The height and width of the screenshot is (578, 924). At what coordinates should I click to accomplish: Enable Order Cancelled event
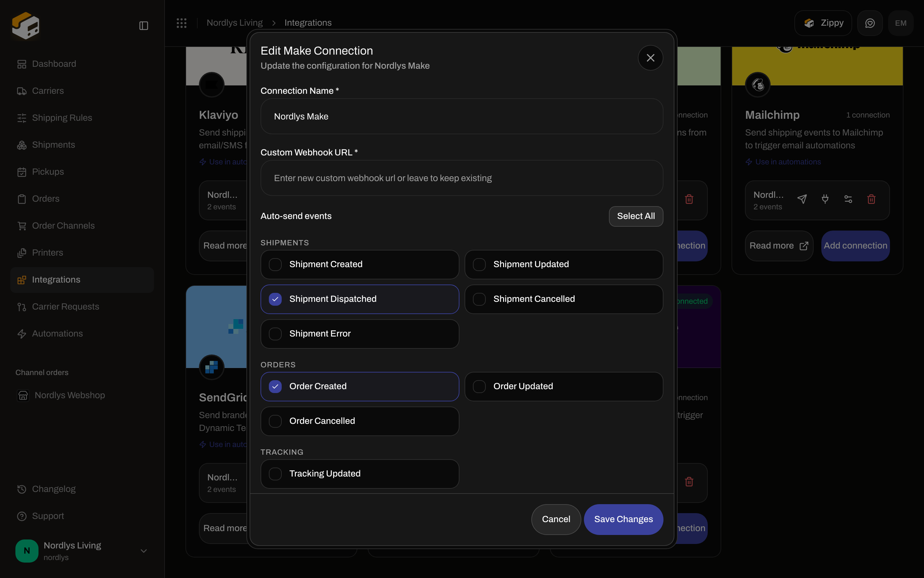tap(360, 421)
